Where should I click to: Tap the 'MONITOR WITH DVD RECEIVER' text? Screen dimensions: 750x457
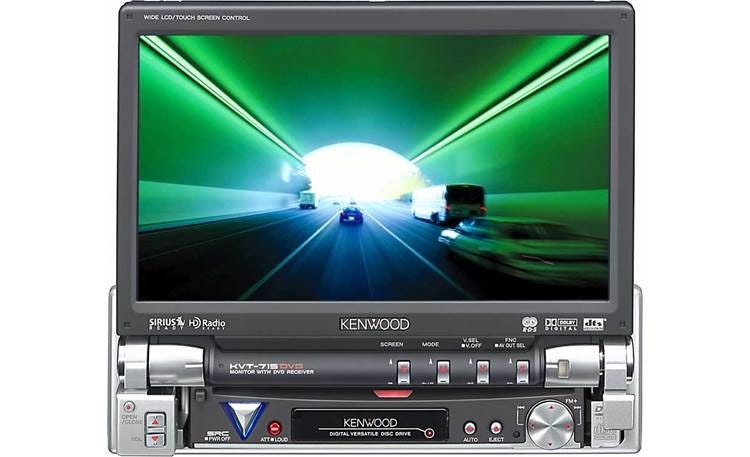pos(272,372)
